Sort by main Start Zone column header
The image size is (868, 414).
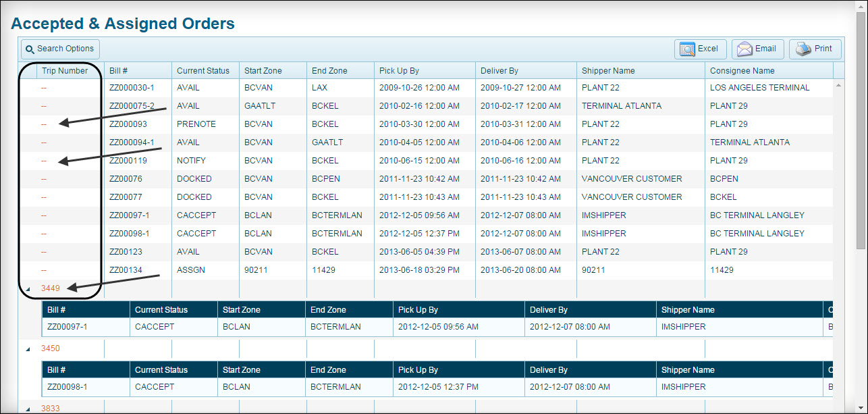[273, 71]
